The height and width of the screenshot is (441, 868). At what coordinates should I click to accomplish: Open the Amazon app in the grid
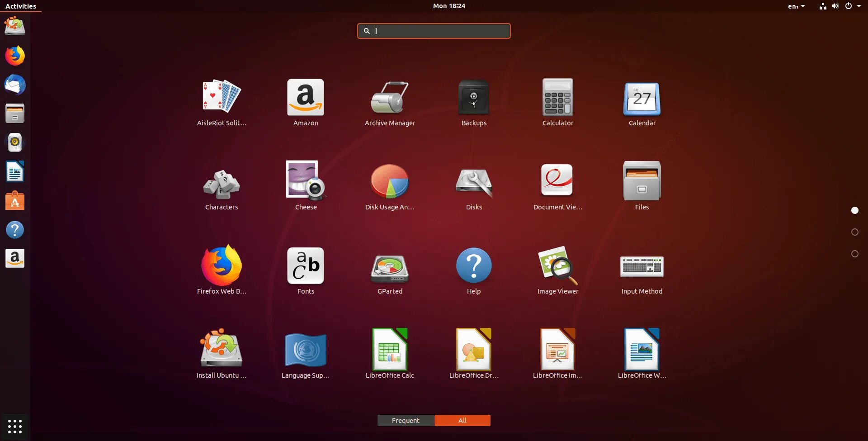(x=306, y=103)
